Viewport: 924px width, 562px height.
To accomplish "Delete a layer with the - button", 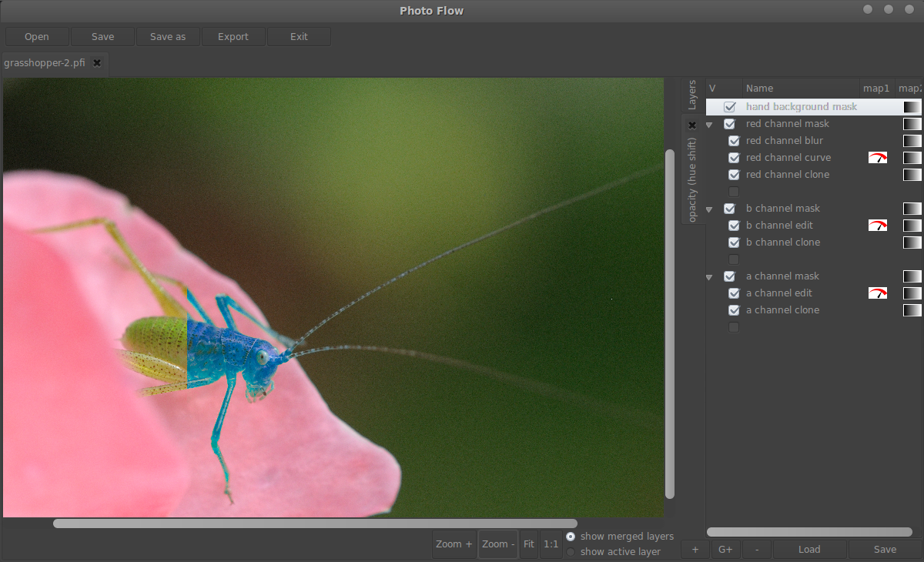I will pyautogui.click(x=756, y=549).
